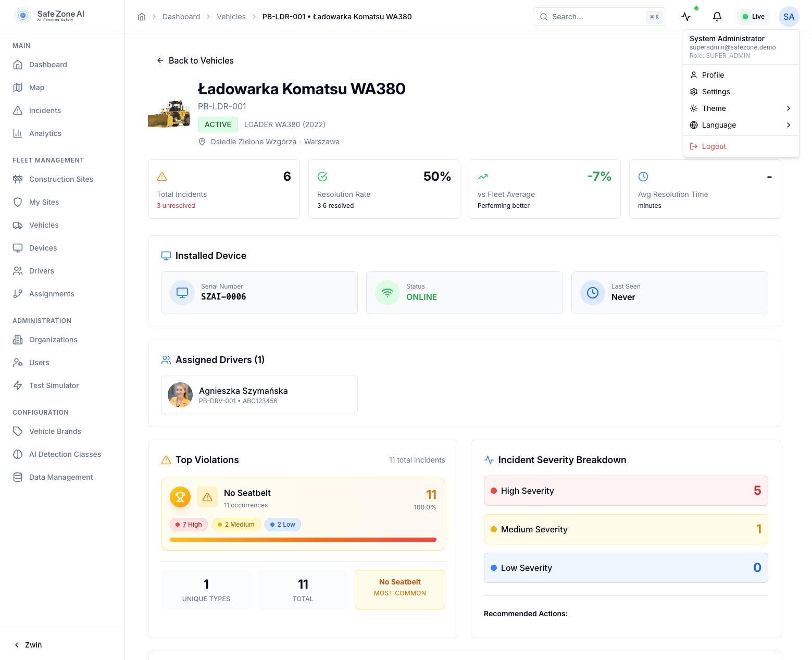Open Analytics in the sidebar
This screenshot has width=812, height=660.
click(x=45, y=133)
